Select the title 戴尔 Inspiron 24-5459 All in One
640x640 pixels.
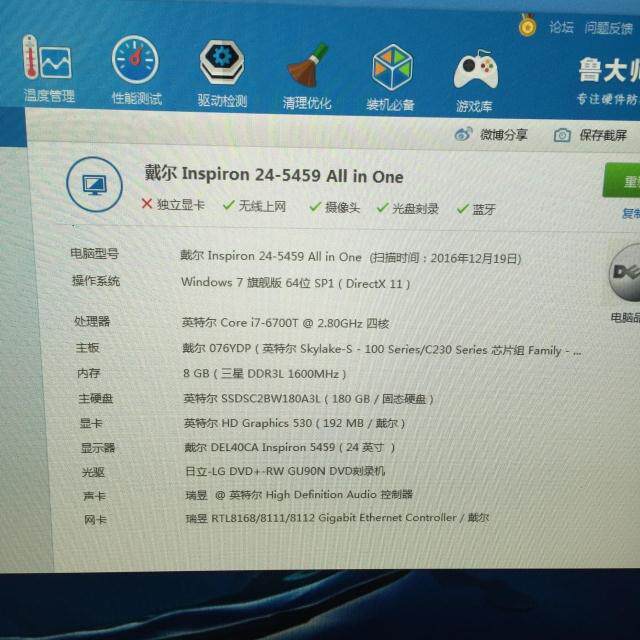click(274, 175)
